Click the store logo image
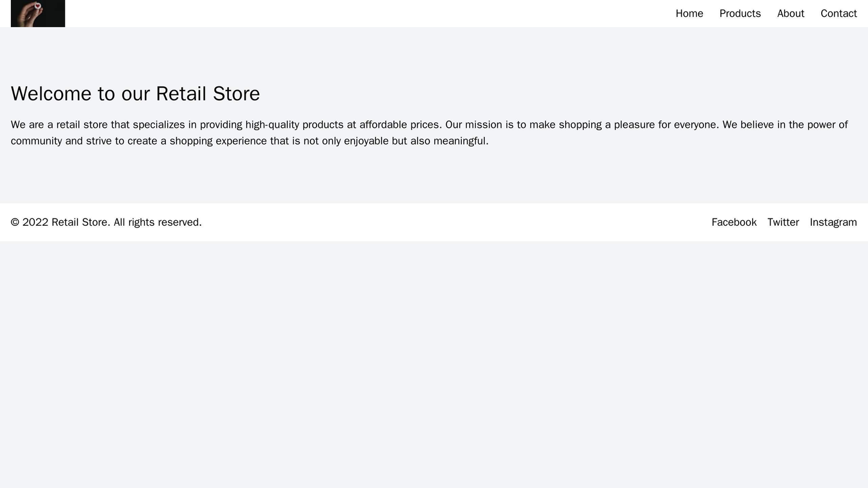The width and height of the screenshot is (868, 488). click(38, 13)
